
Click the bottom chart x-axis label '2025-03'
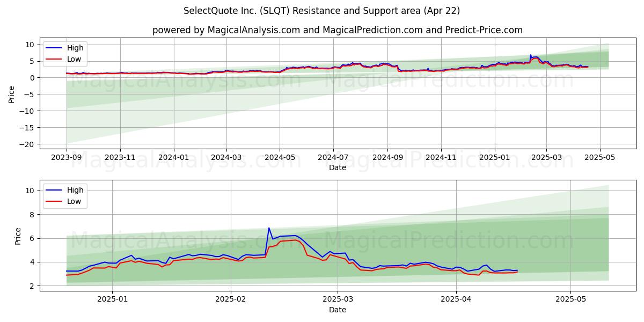coord(337,300)
